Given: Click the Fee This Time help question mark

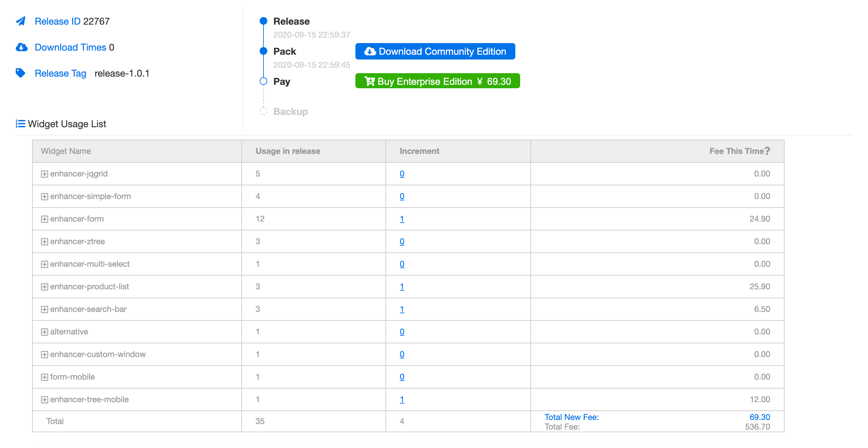Looking at the screenshot, I should pos(768,151).
